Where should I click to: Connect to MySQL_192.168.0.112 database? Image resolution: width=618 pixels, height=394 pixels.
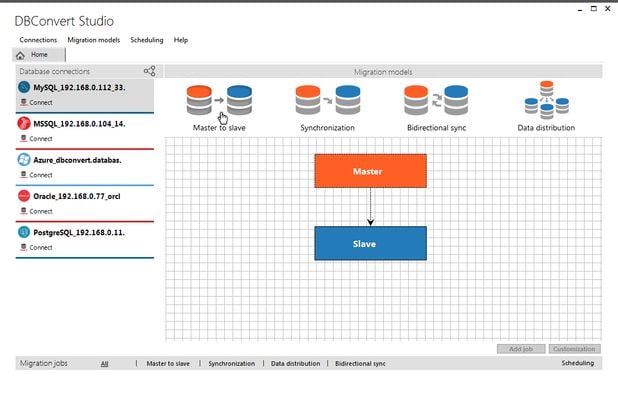click(x=36, y=102)
